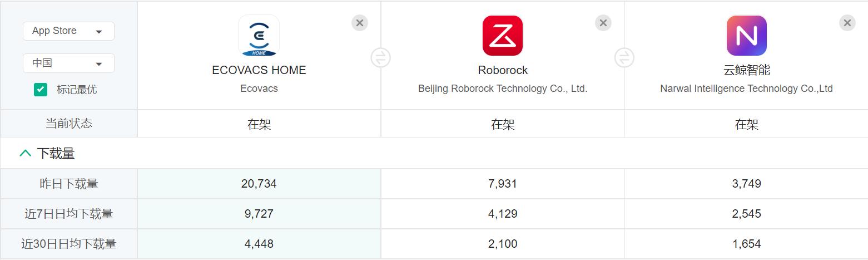
Task: Remove 云鲸智能 from the comparison
Action: pyautogui.click(x=847, y=23)
